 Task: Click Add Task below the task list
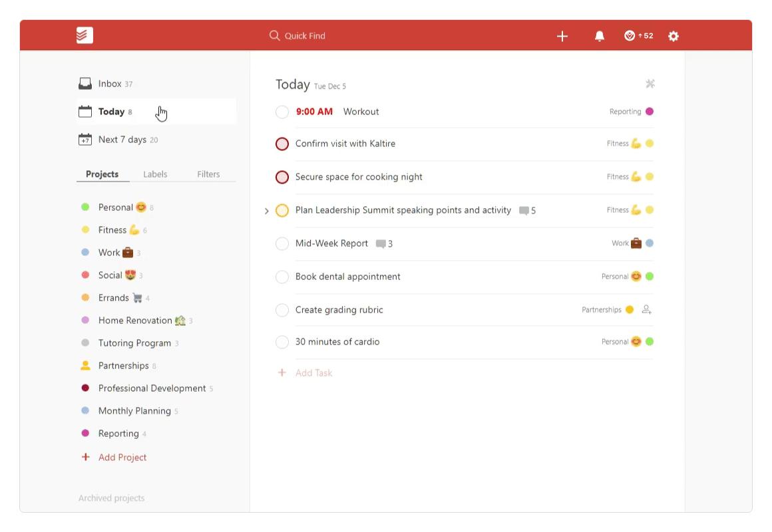(313, 373)
